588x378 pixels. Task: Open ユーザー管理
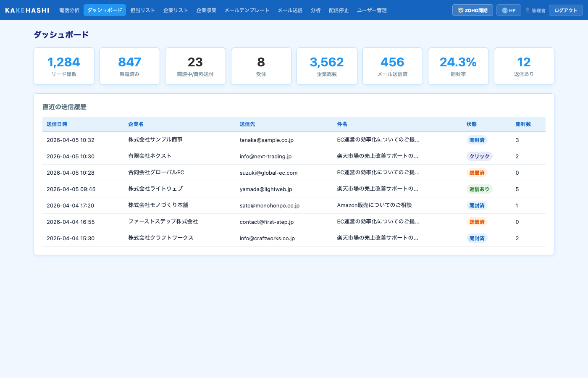click(371, 10)
